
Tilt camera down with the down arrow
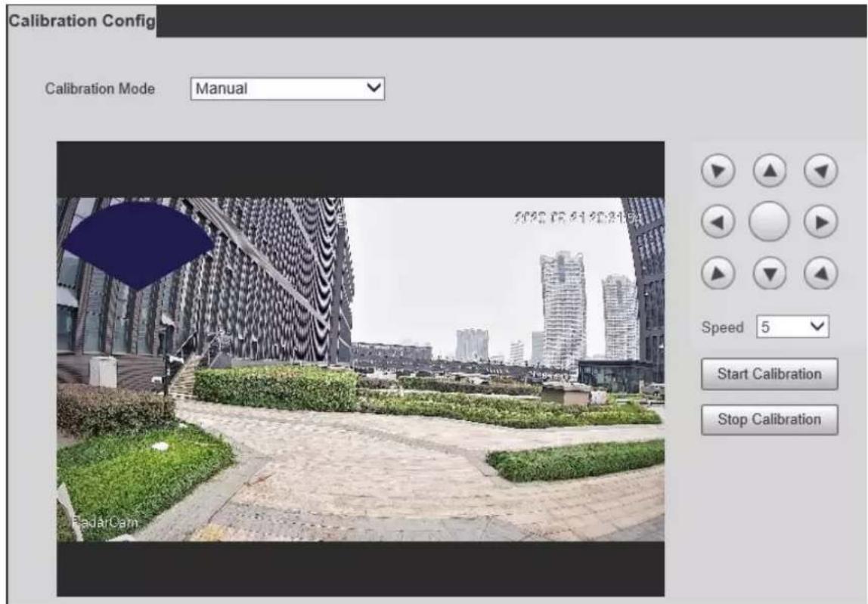(770, 274)
